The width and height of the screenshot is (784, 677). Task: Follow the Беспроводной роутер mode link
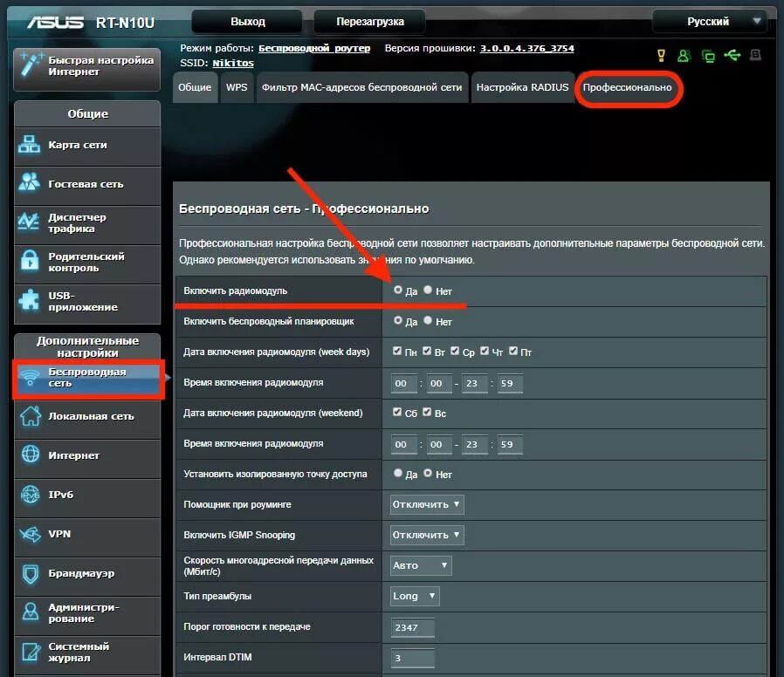[x=314, y=49]
